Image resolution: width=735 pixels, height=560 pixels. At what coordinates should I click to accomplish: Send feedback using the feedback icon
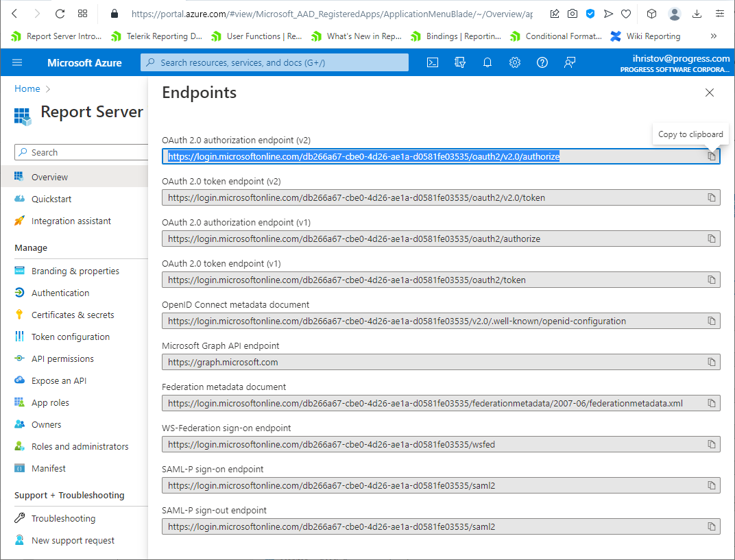(x=570, y=62)
